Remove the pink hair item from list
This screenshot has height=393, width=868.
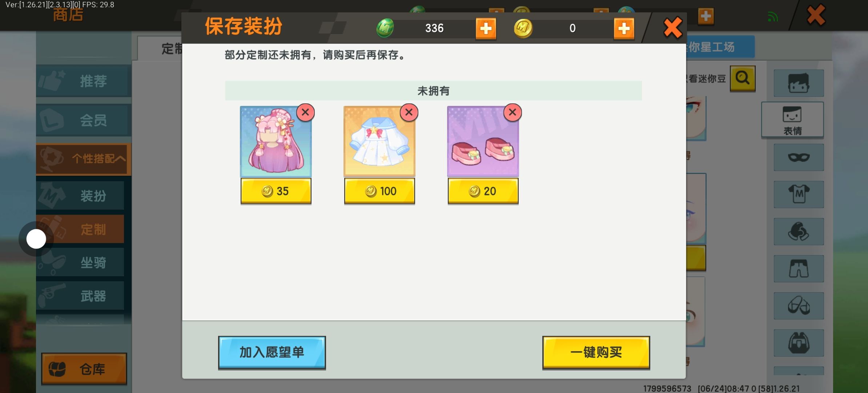(305, 112)
